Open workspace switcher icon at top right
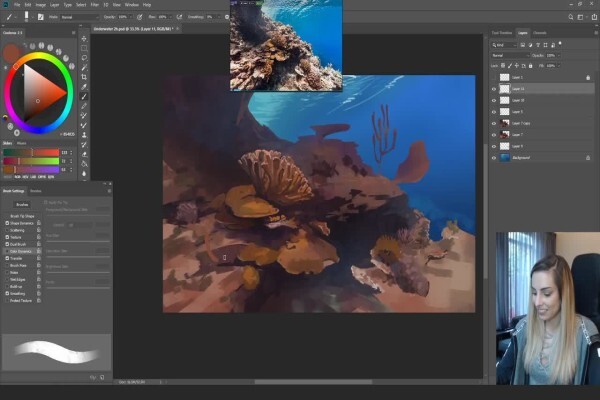Image resolution: width=600 pixels, height=400 pixels. (x=580, y=17)
